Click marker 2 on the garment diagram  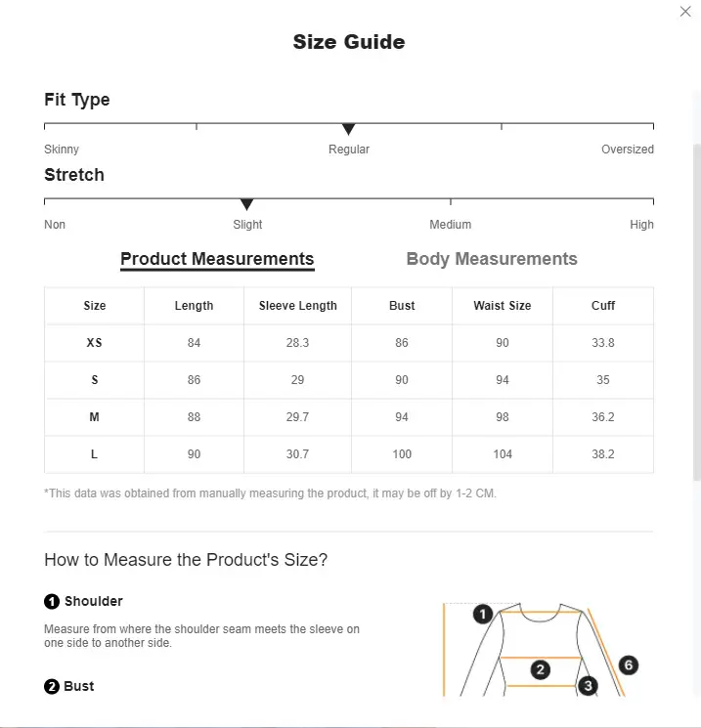tap(541, 669)
